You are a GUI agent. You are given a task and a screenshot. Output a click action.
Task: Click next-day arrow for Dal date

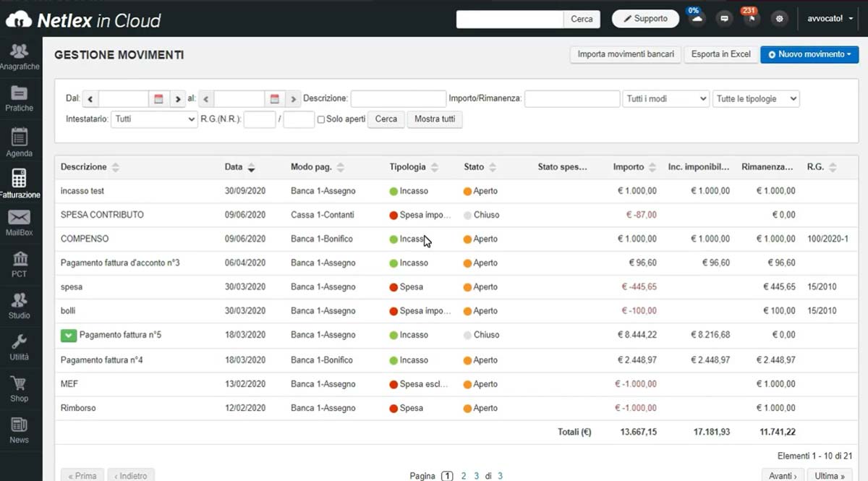[177, 99]
